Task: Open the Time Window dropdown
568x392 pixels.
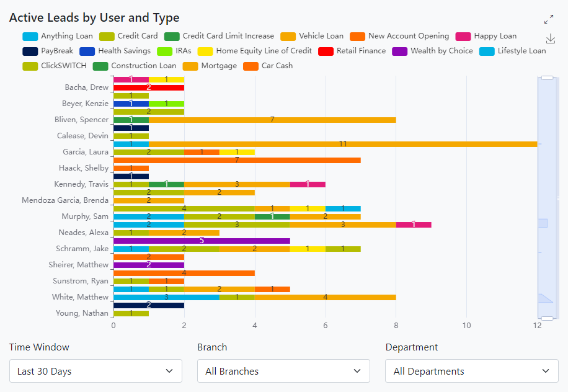Action: pyautogui.click(x=95, y=371)
